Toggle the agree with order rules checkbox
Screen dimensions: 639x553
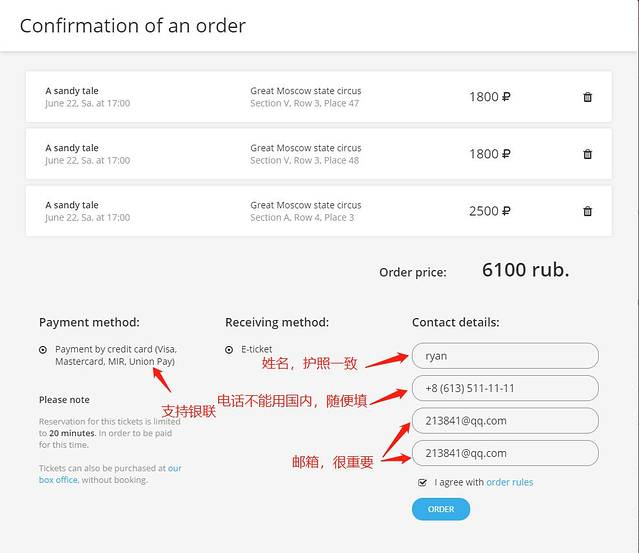(423, 482)
